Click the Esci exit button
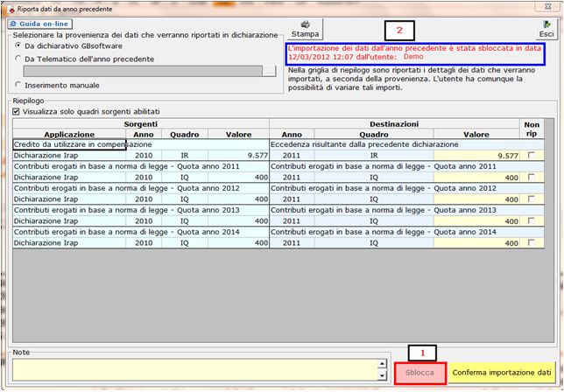 (546, 29)
